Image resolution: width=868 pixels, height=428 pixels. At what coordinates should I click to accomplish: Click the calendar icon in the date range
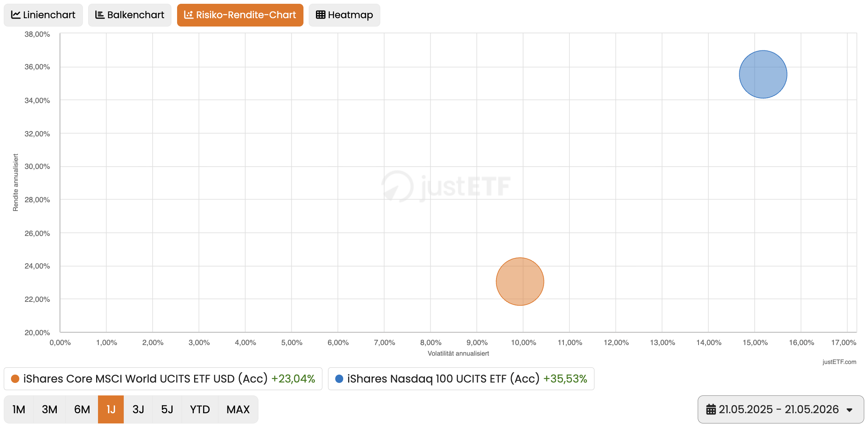click(x=711, y=409)
